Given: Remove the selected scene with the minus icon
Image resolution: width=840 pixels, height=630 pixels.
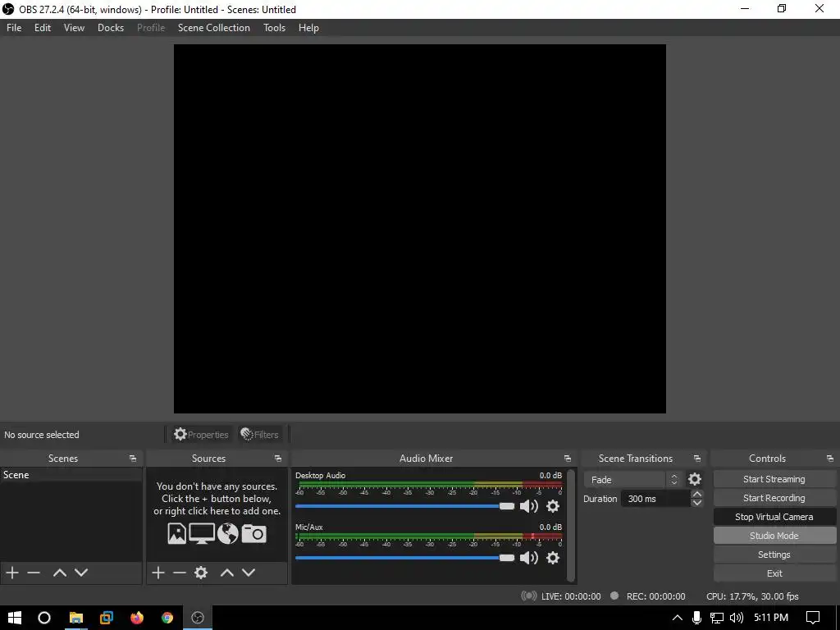Looking at the screenshot, I should [x=34, y=573].
